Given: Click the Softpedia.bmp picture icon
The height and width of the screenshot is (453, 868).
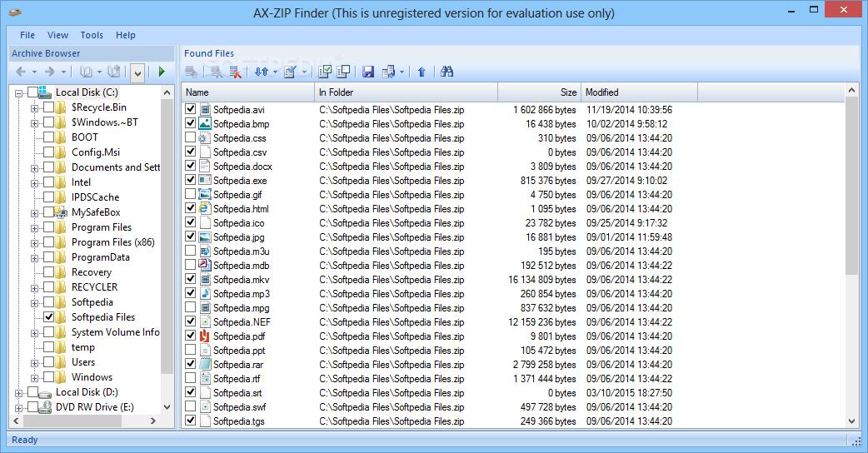Looking at the screenshot, I should (205, 123).
